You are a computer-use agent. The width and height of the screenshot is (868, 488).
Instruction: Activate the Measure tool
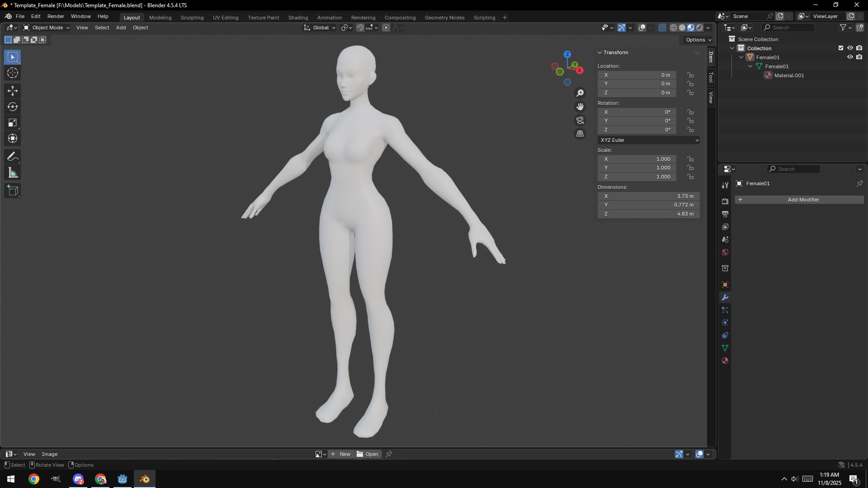point(13,173)
